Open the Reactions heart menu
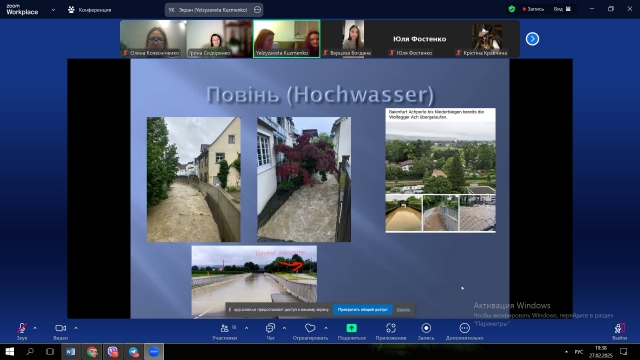This screenshot has height=360, width=640. [310, 331]
